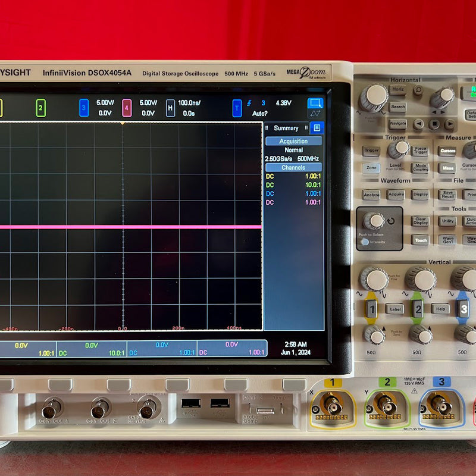Push the horizontal time scale knob
Screen dimensions: 476x476
point(375,98)
